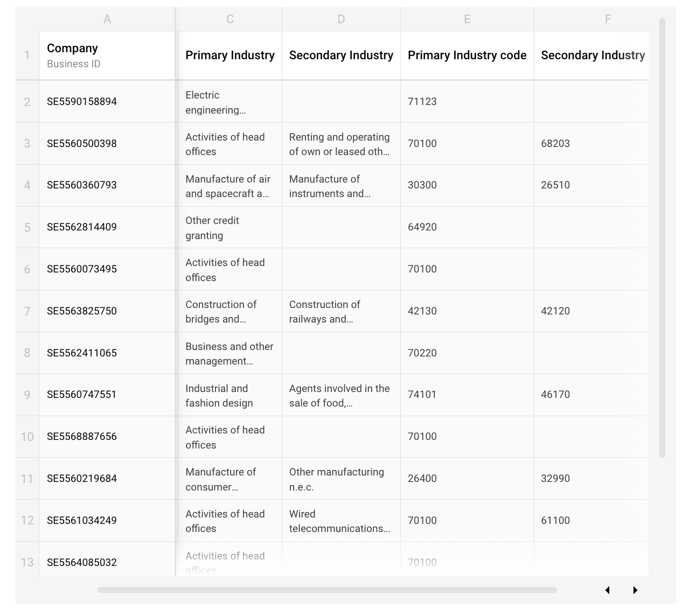The image size is (682, 616).
Task: Click the scroll right arrow icon
Action: pyautogui.click(x=635, y=590)
